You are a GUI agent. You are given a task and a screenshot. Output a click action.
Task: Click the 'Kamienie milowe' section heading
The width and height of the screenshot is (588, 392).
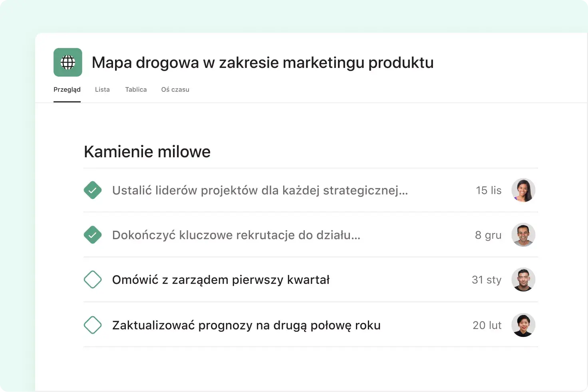tap(147, 152)
